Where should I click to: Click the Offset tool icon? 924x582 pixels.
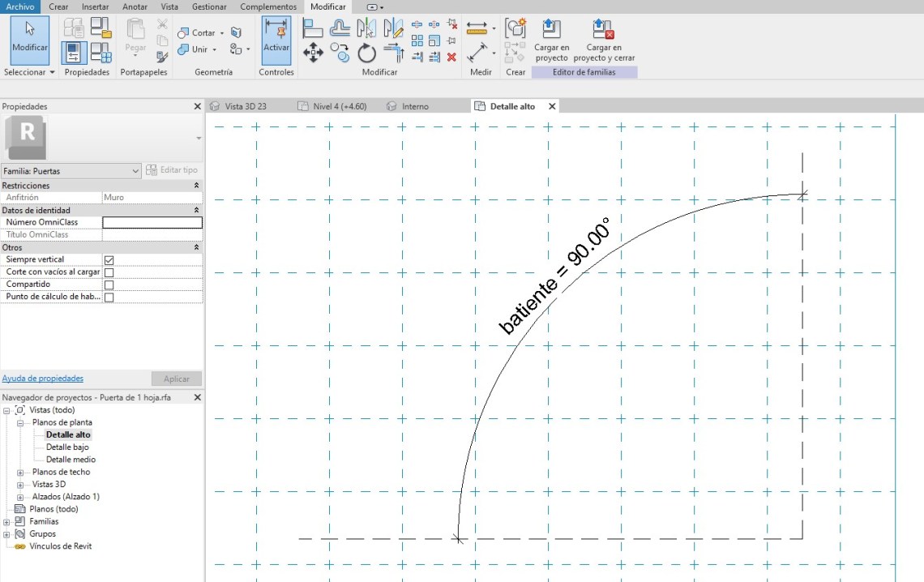(340, 28)
